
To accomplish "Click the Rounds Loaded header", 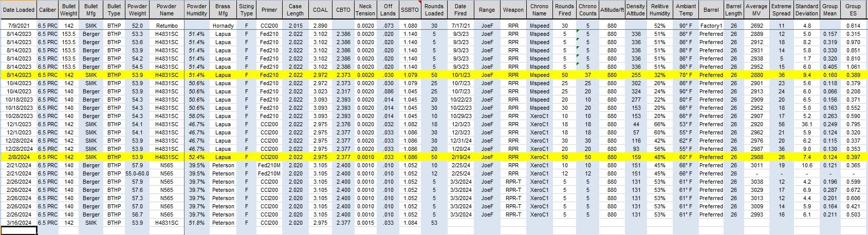I will click(x=434, y=10).
